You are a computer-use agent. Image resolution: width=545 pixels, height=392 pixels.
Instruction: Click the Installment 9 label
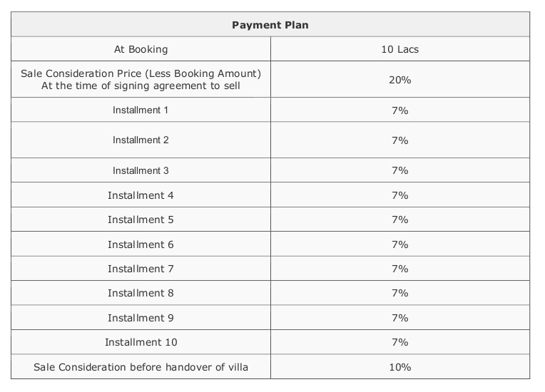coord(141,318)
